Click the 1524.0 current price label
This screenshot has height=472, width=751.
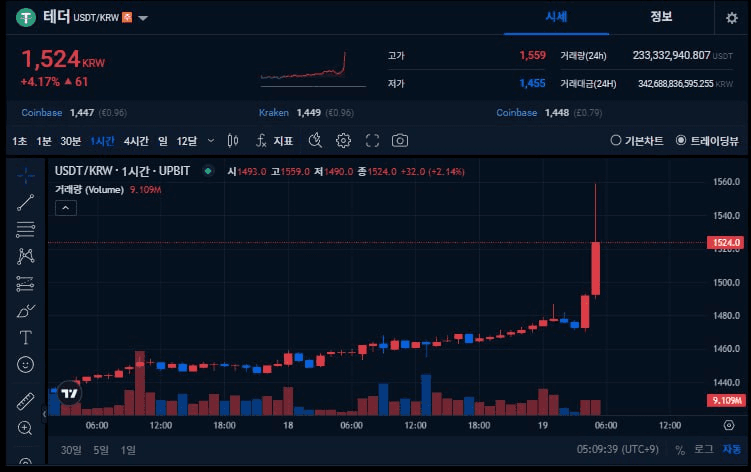726,242
